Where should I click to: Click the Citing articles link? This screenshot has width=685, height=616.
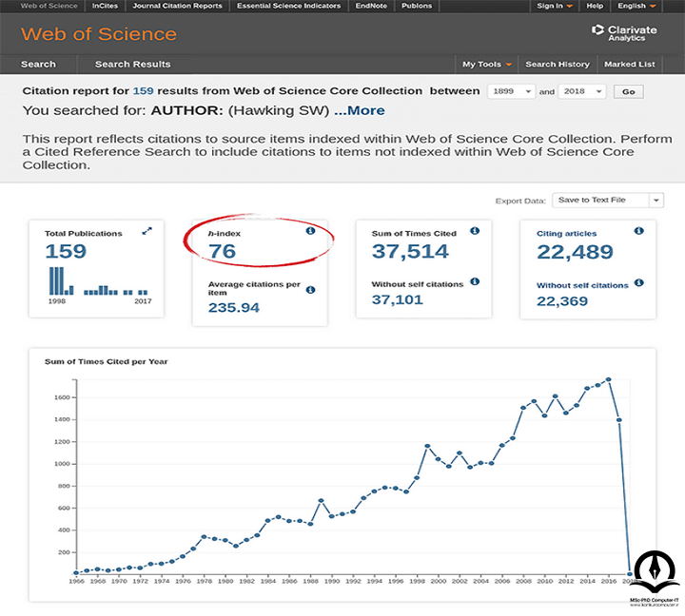click(566, 234)
